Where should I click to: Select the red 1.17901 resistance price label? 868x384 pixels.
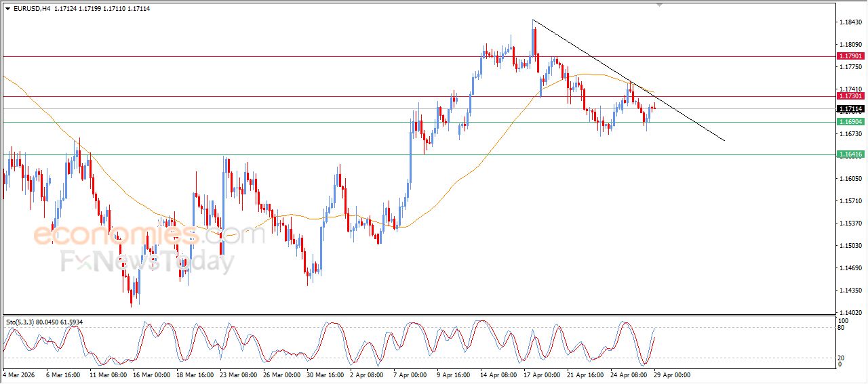tap(850, 56)
